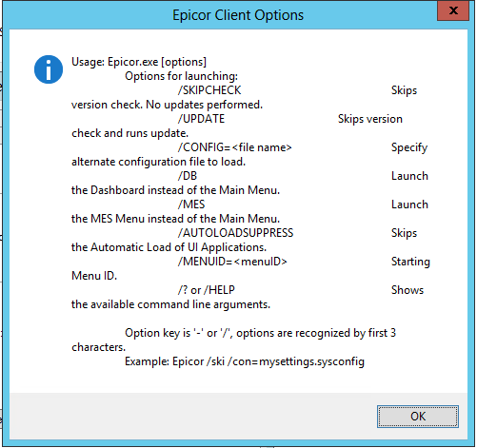The height and width of the screenshot is (448, 477).
Task: Click the /SKIPCHECK option text
Action: coord(209,90)
